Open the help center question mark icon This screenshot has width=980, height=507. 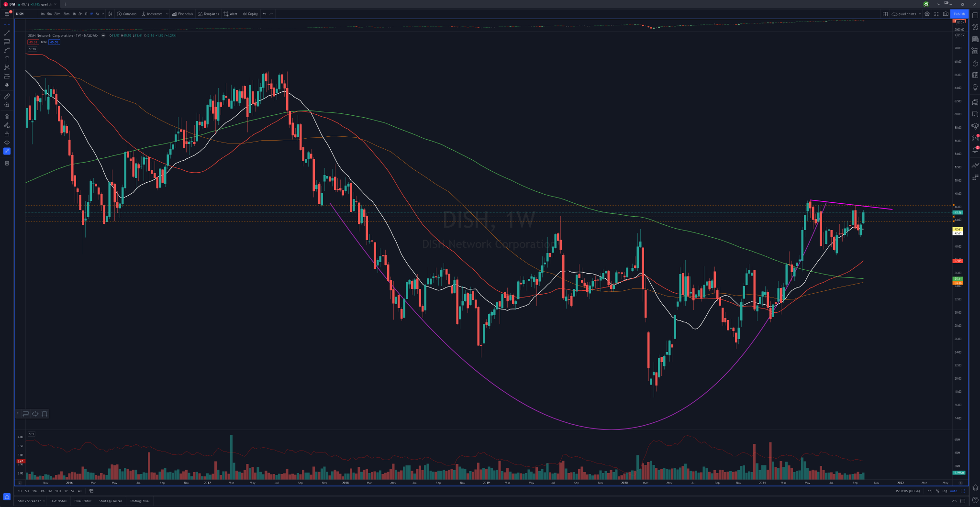click(975, 500)
